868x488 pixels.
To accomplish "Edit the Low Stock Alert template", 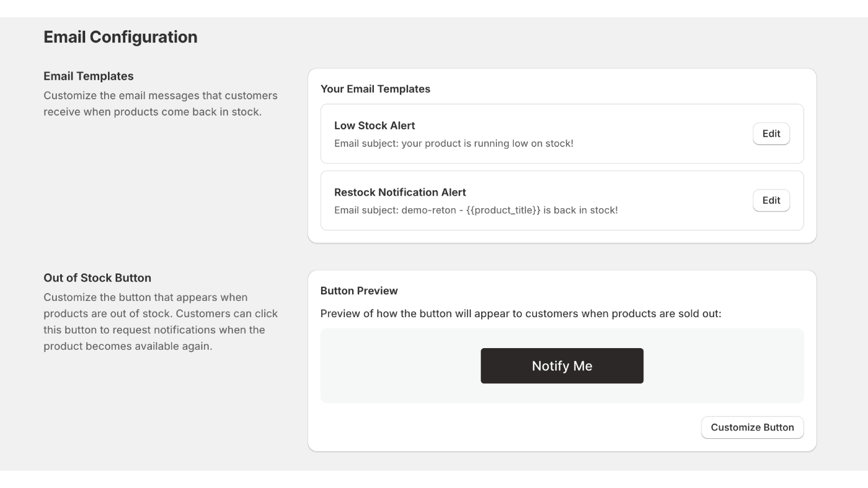I will pyautogui.click(x=771, y=134).
